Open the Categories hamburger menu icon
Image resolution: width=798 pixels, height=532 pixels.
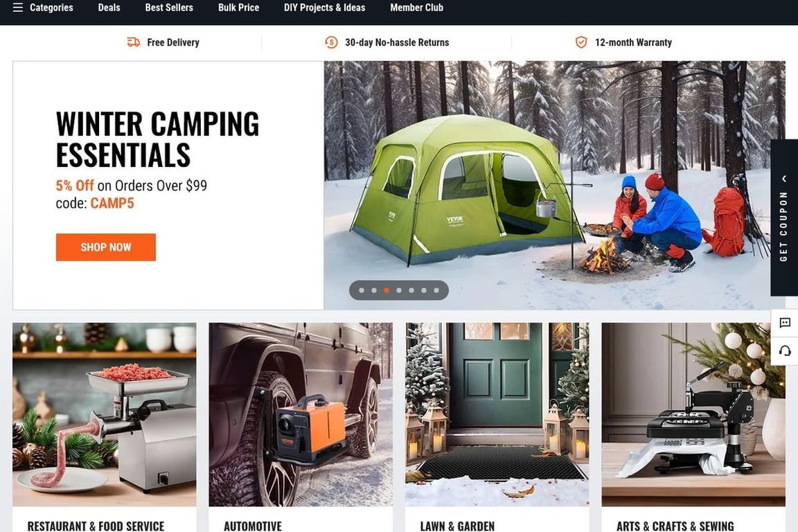pos(18,8)
